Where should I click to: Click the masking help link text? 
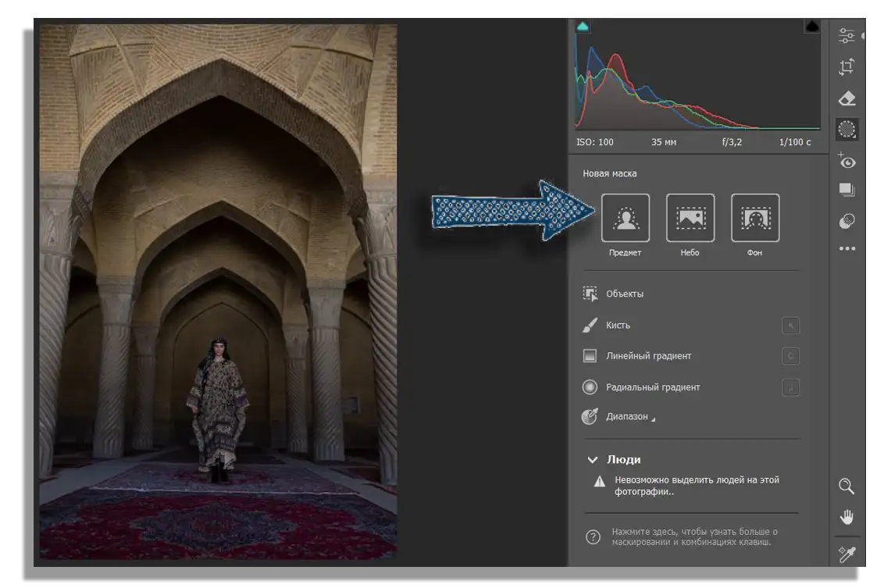[694, 537]
